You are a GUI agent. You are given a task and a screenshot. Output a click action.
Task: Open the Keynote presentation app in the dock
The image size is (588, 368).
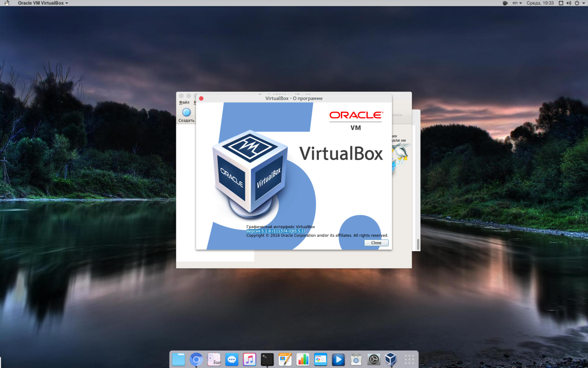(320, 359)
